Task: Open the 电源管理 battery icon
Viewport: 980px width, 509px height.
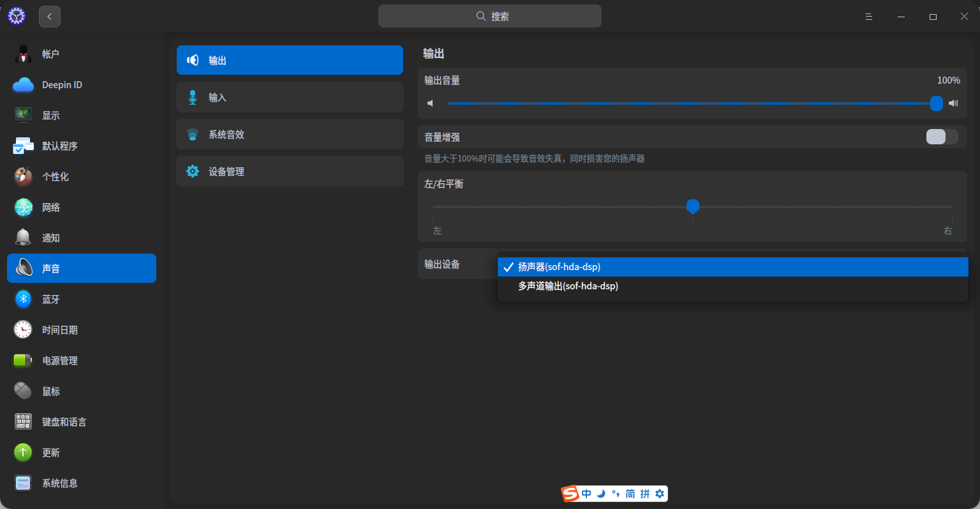Action: [23, 360]
